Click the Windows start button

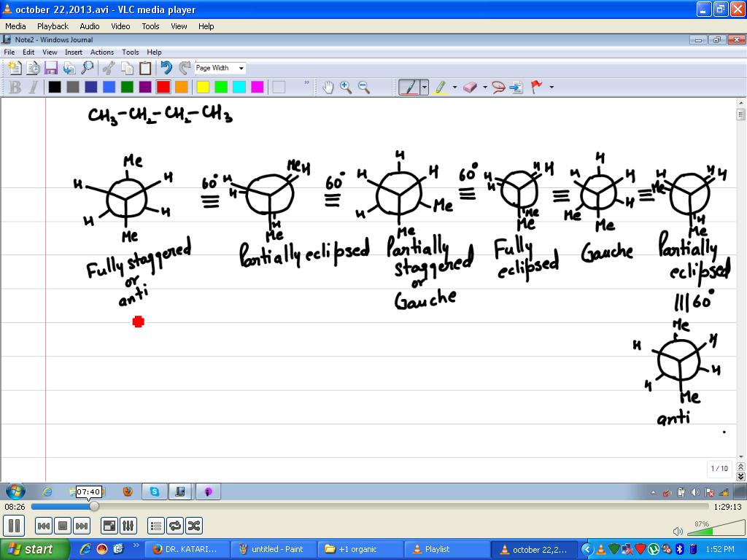click(34, 550)
